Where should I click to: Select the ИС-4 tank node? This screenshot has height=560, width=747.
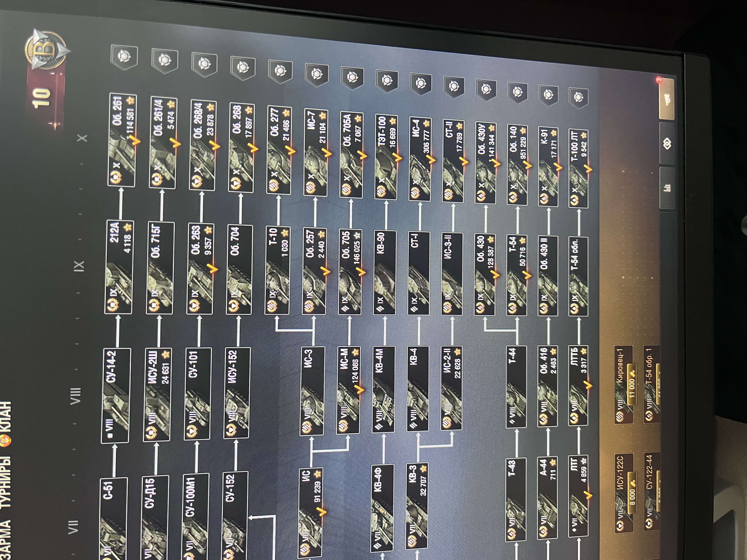(420, 159)
